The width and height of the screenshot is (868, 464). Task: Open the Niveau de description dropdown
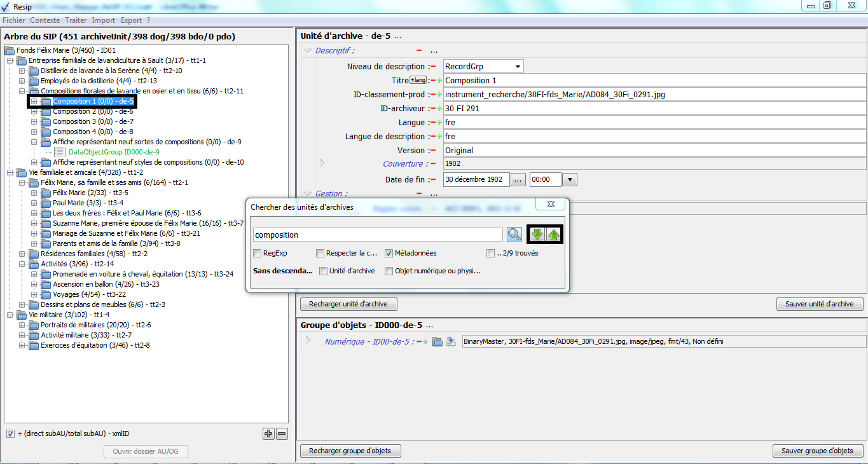tap(518, 67)
